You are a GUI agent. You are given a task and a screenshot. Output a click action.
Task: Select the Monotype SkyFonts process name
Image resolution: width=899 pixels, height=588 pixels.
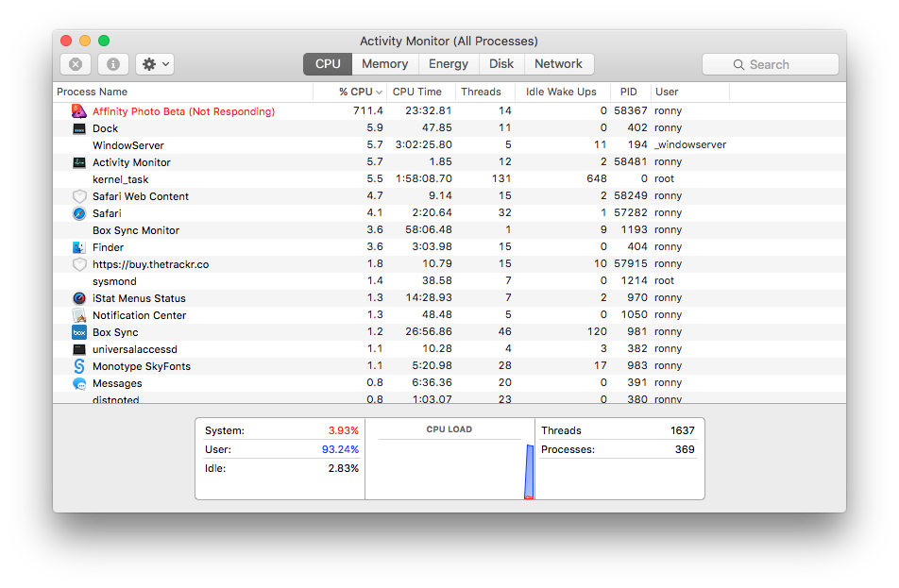tap(141, 366)
